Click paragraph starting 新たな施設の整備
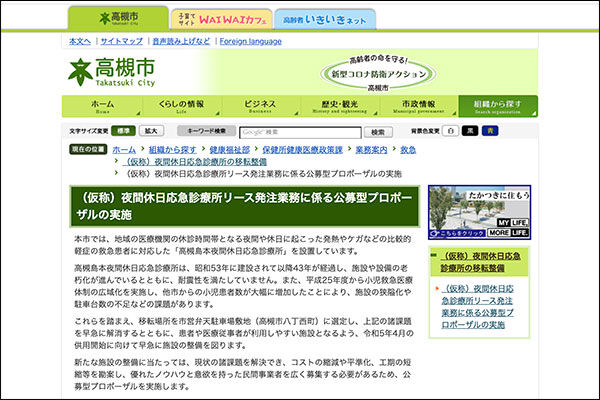This screenshot has height=400, width=600. 243,374
